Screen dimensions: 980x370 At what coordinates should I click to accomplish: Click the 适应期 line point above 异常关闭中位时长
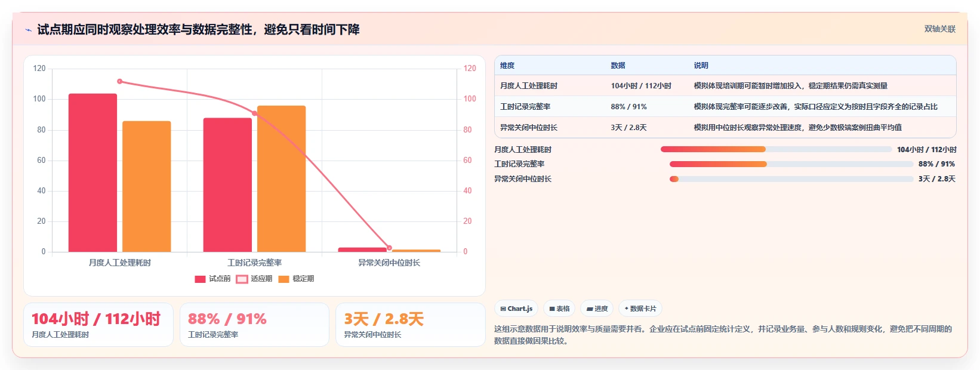point(389,248)
